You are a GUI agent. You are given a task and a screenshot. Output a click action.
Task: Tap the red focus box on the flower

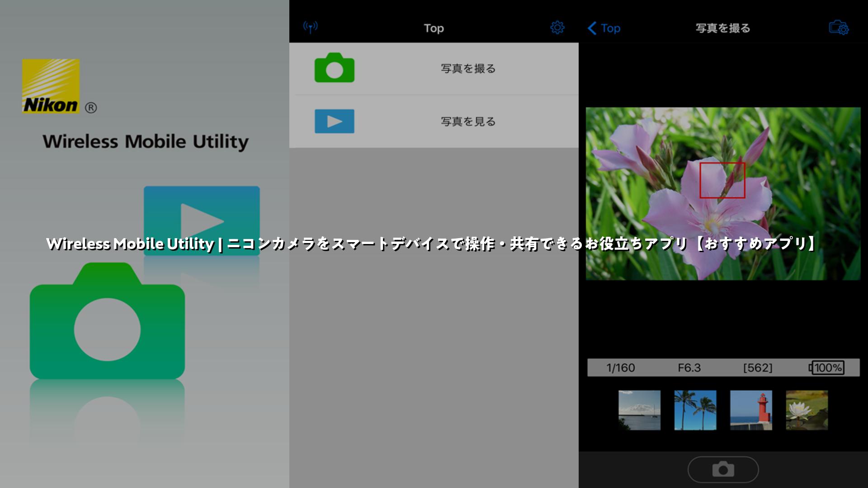click(722, 180)
